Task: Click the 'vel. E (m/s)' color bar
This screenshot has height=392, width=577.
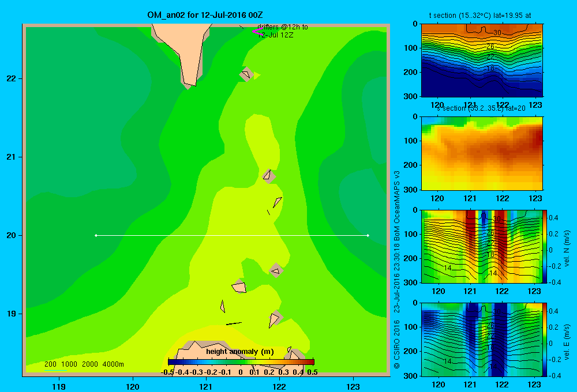Action: tap(545, 339)
